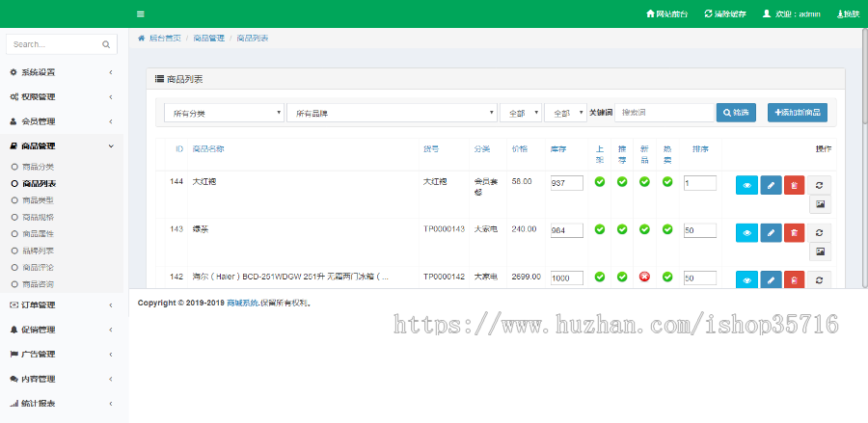Viewport: 868px width, 423px height.
Task: Click the pencil edit icon for 绿茶 row
Action: tap(771, 233)
